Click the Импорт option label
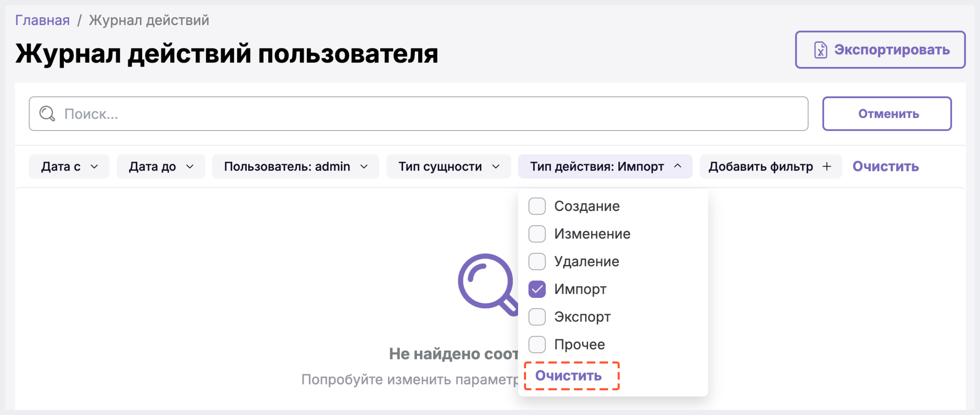The height and width of the screenshot is (415, 980). 580,289
